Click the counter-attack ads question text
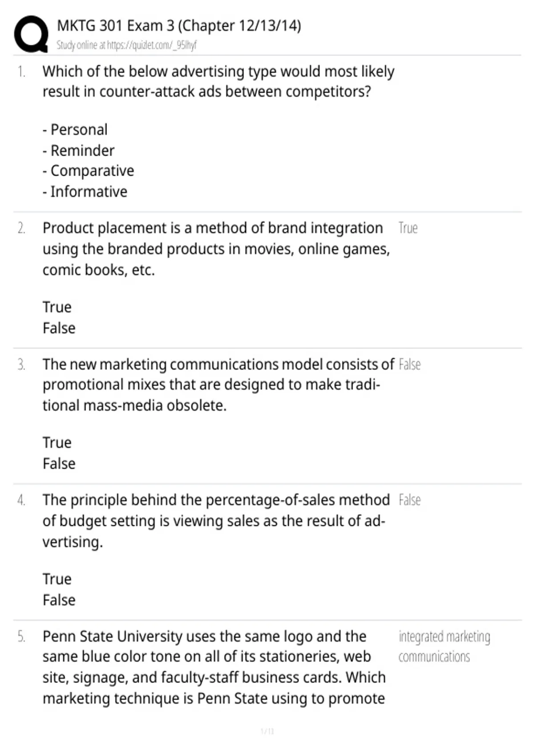This screenshot has width=534, height=756. click(x=218, y=81)
